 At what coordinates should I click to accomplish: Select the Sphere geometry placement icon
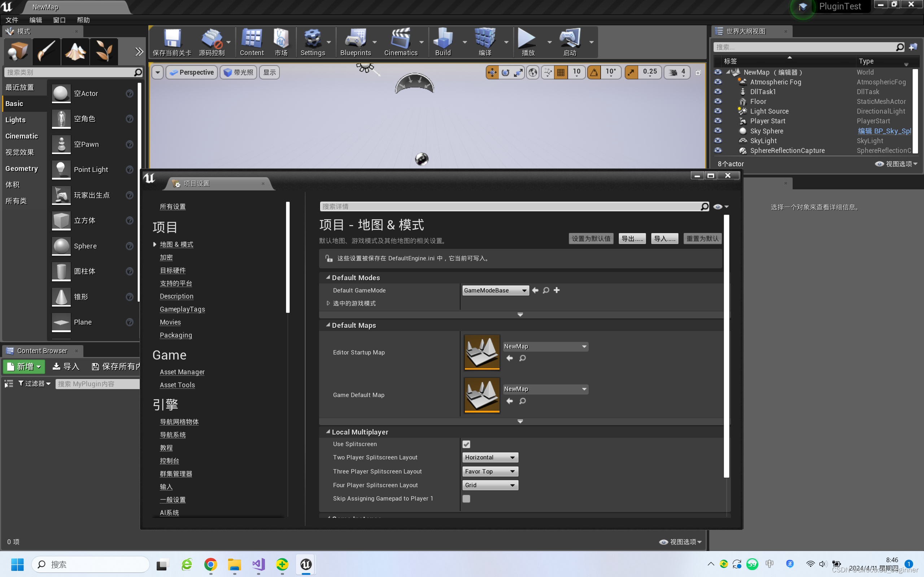click(61, 246)
